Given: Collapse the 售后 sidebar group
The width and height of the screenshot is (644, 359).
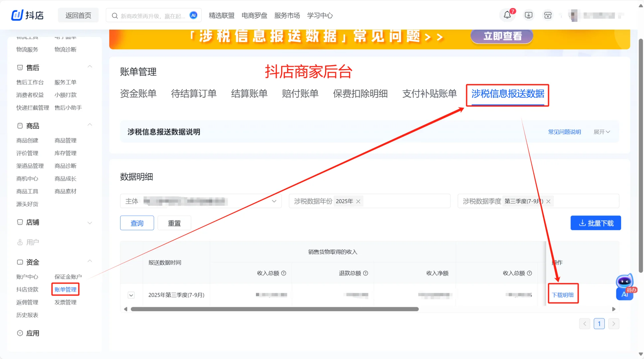Looking at the screenshot, I should (x=90, y=67).
